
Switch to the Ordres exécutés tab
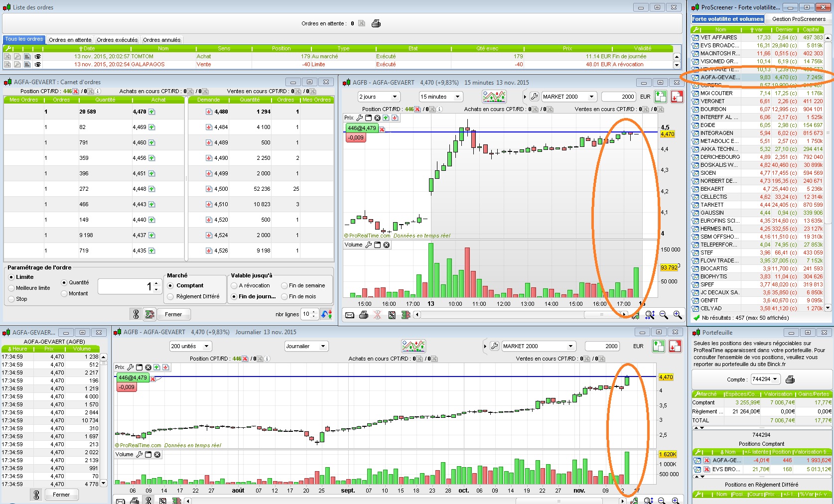coord(117,40)
